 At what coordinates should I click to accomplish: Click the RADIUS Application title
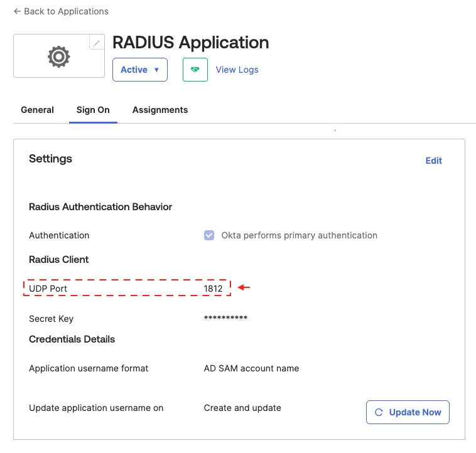[191, 43]
